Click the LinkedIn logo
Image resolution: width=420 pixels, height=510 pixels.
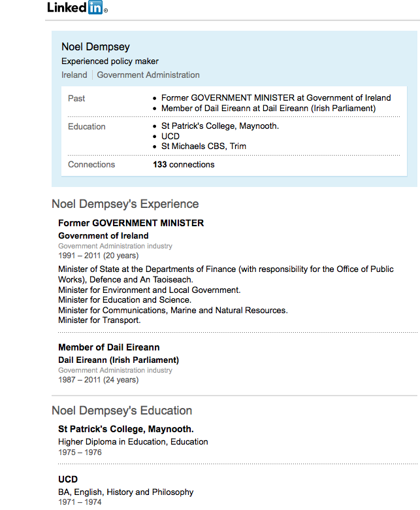coord(75,8)
